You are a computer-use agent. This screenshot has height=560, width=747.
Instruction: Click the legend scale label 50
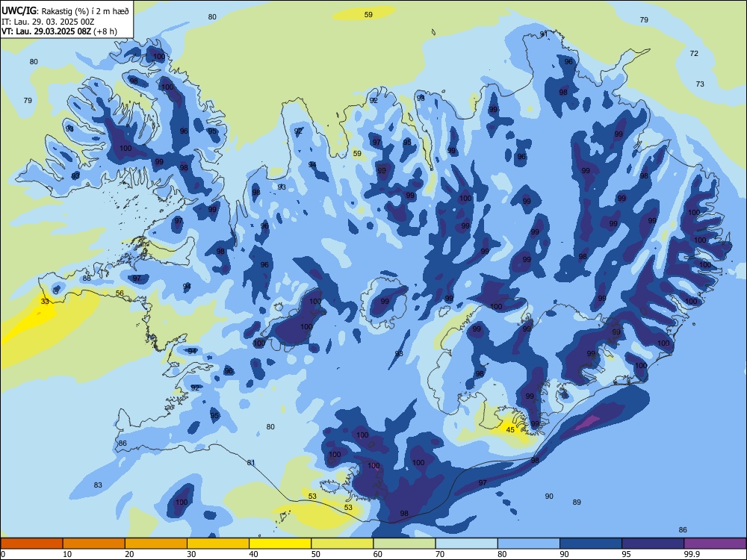point(316,554)
